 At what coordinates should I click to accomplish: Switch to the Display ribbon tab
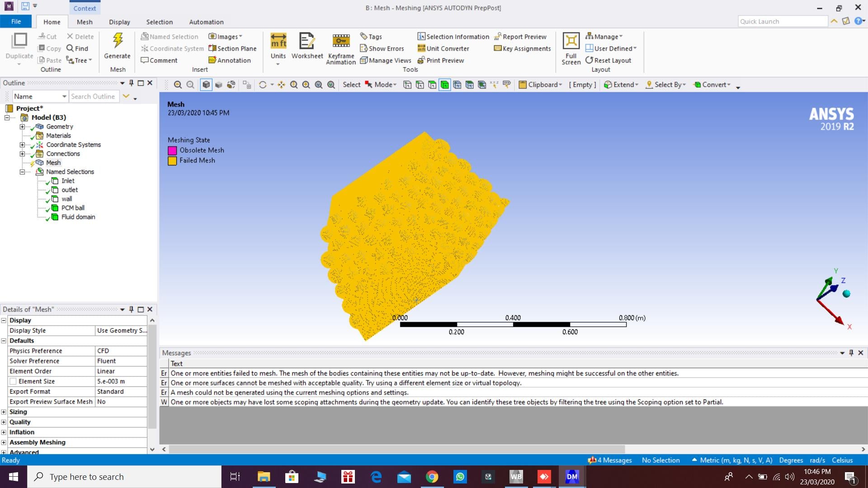119,22
